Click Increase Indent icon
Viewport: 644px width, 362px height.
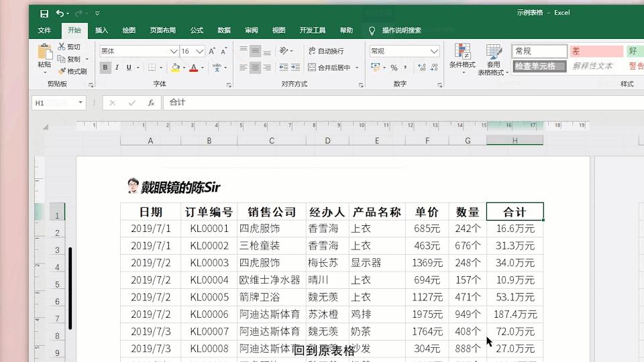click(295, 67)
